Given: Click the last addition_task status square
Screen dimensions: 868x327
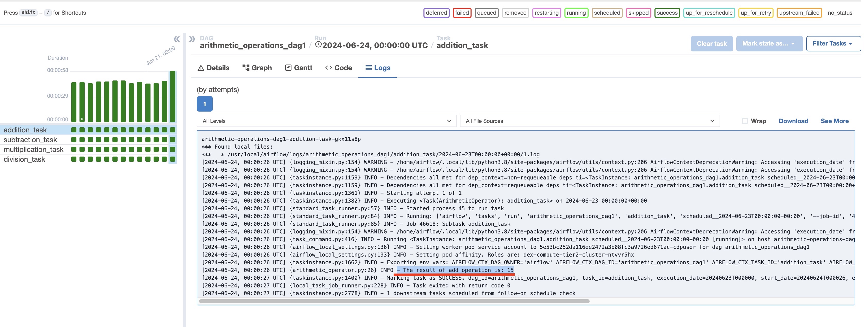Looking at the screenshot, I should coord(173,130).
